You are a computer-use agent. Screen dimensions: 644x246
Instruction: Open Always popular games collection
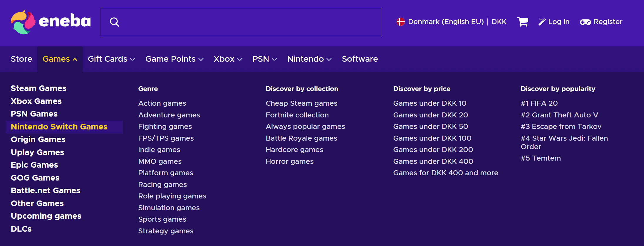coord(305,127)
